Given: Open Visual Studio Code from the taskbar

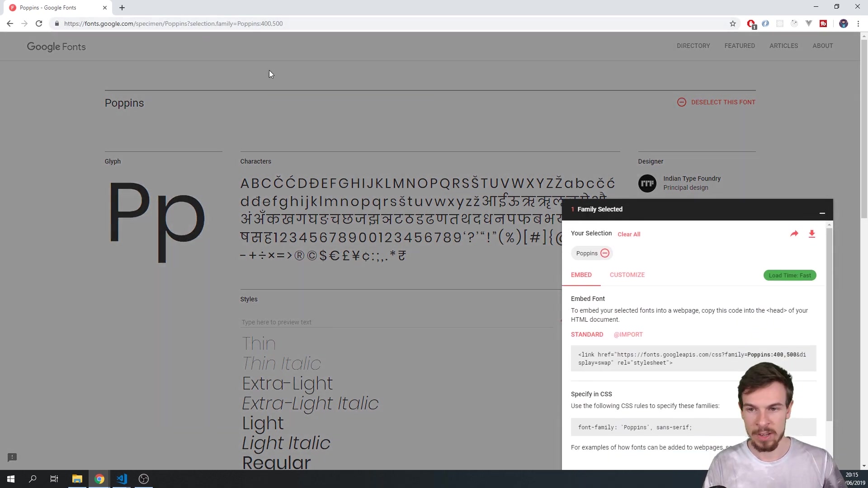Looking at the screenshot, I should point(122,479).
